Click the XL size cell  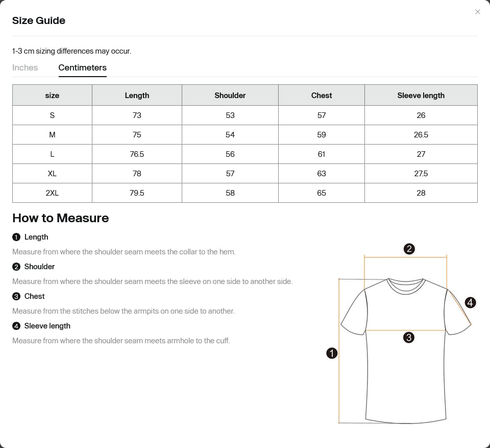pos(52,174)
